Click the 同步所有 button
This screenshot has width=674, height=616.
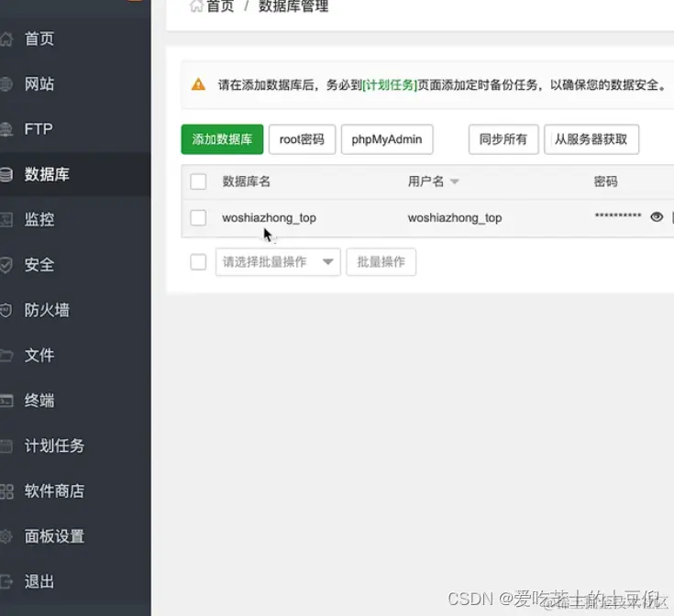pos(503,139)
